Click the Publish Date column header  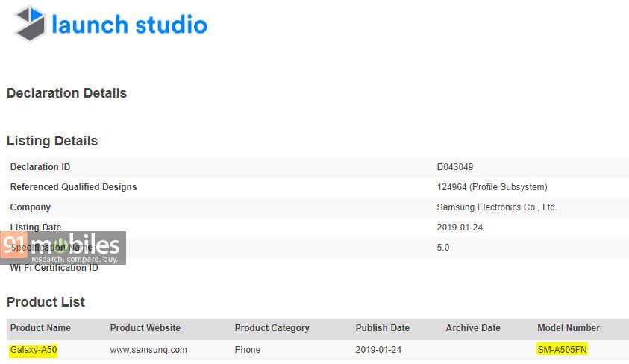tap(383, 328)
